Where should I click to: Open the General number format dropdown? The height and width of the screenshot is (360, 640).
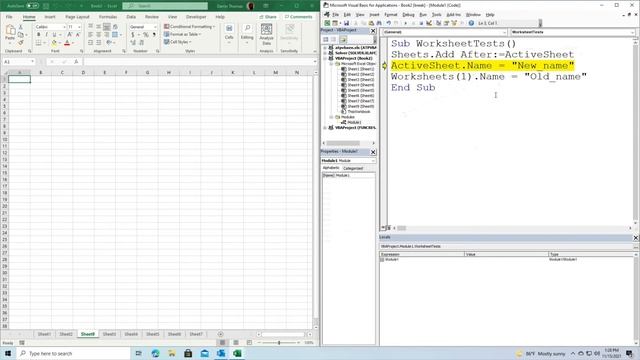[155, 27]
